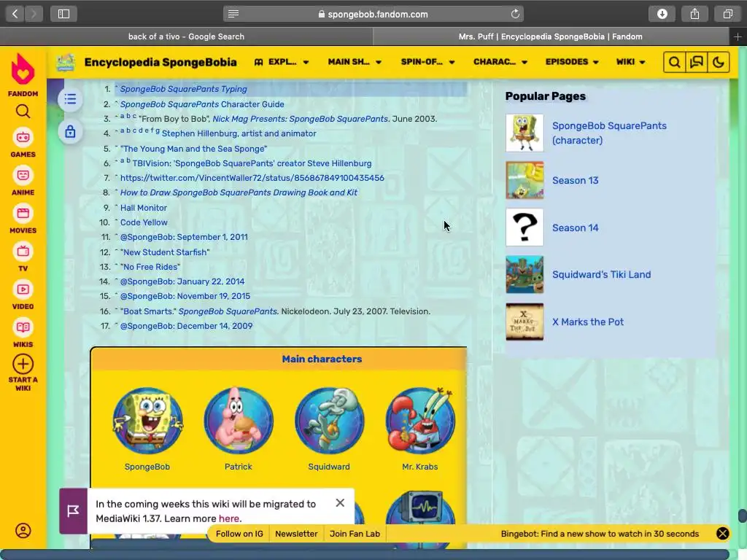Expand the Characters menu

pos(500,62)
